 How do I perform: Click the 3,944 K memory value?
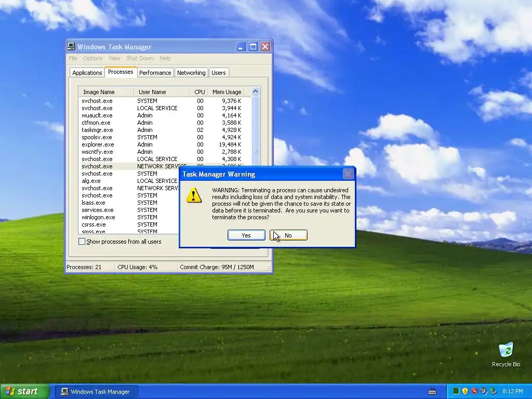(231, 108)
